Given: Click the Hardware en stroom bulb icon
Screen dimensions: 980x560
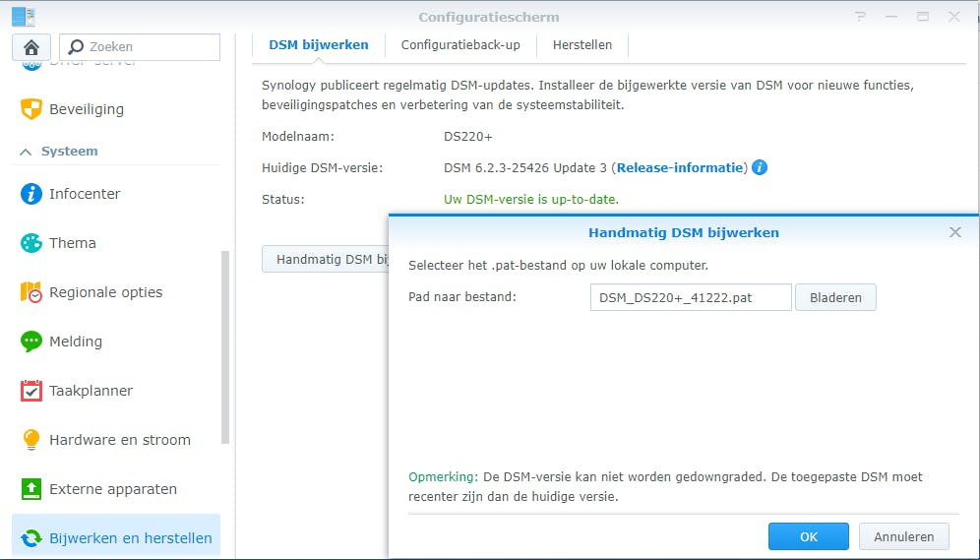Looking at the screenshot, I should click(x=31, y=439).
